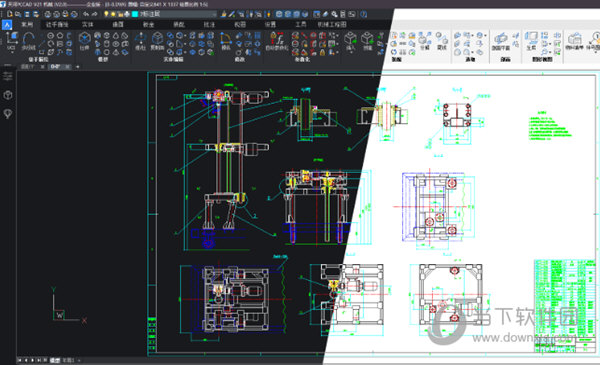Open the 实体编辑 panel label

coord(174,59)
